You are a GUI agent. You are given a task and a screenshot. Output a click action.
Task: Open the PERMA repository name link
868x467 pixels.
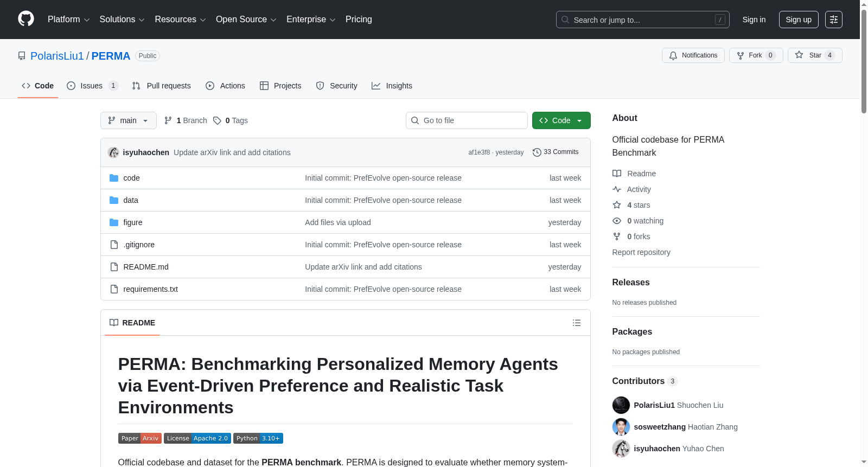click(x=111, y=56)
